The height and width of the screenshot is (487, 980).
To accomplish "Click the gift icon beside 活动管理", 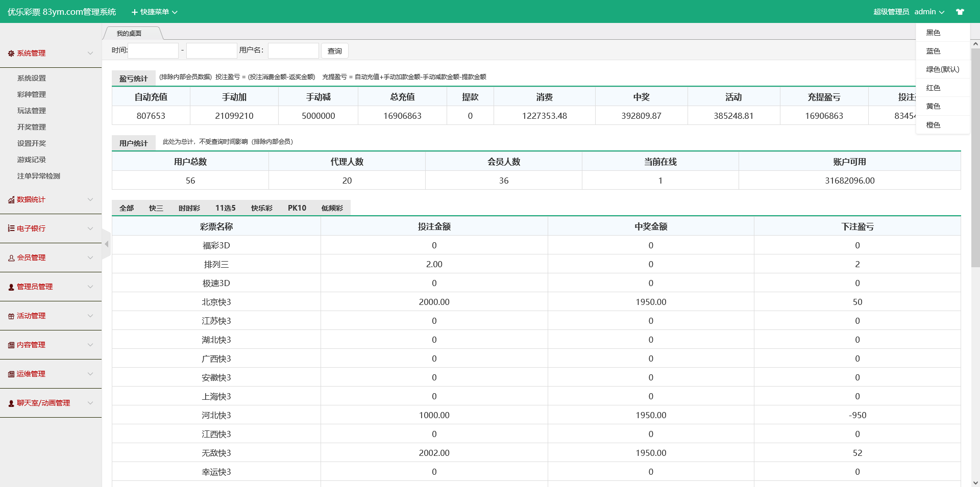I will coord(11,316).
